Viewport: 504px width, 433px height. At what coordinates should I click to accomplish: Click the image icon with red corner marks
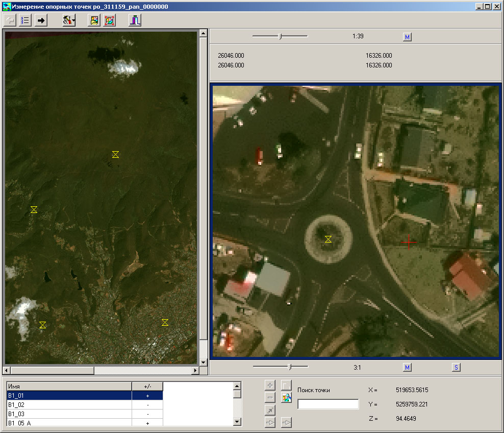[109, 20]
